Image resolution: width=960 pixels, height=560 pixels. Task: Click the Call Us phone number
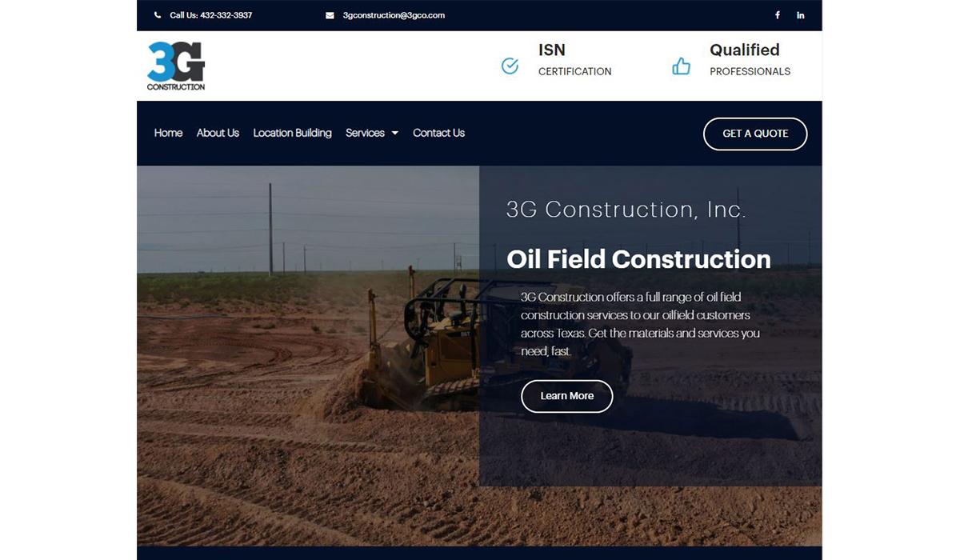point(210,15)
